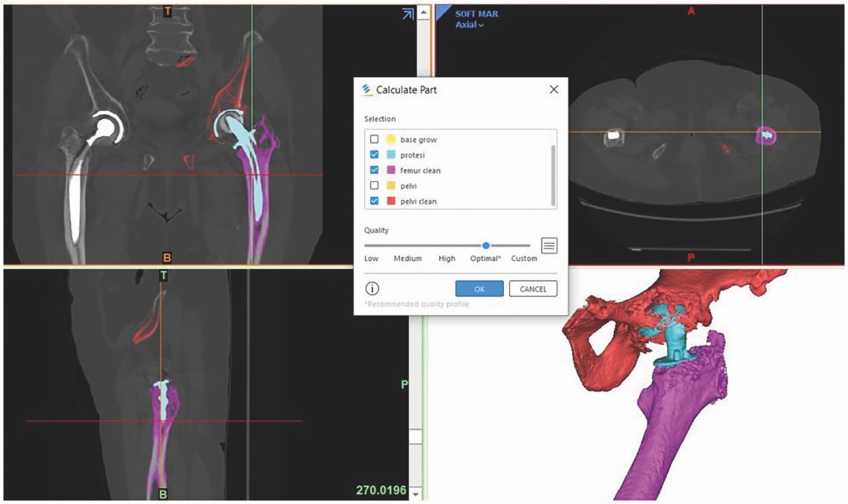
Task: Click the info icon in Calculate Part dialog
Action: tap(372, 289)
